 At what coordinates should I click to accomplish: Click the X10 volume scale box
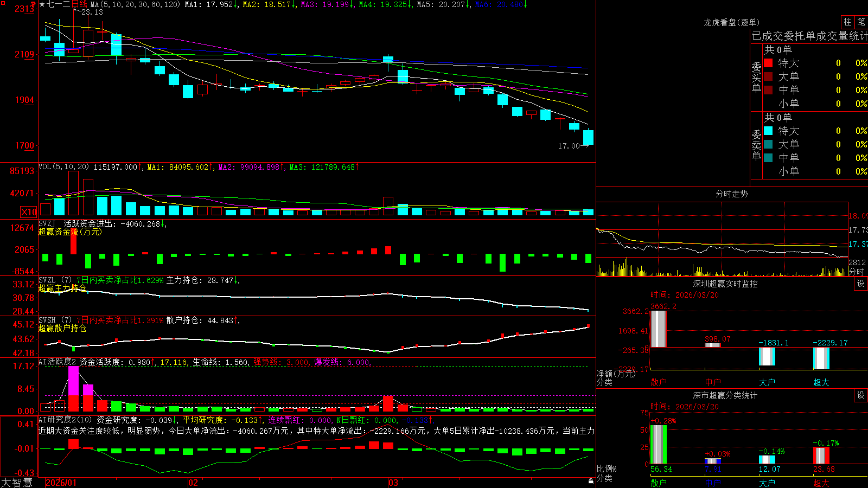pos(29,212)
